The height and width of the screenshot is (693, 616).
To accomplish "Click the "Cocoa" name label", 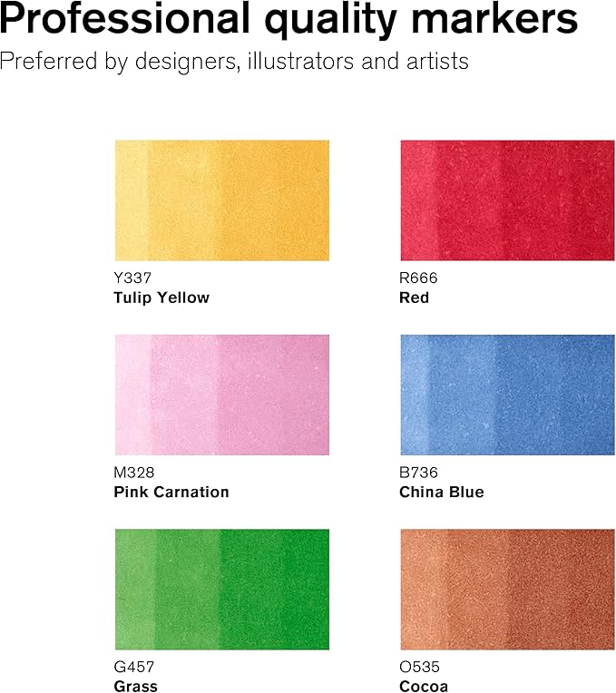I will [424, 686].
